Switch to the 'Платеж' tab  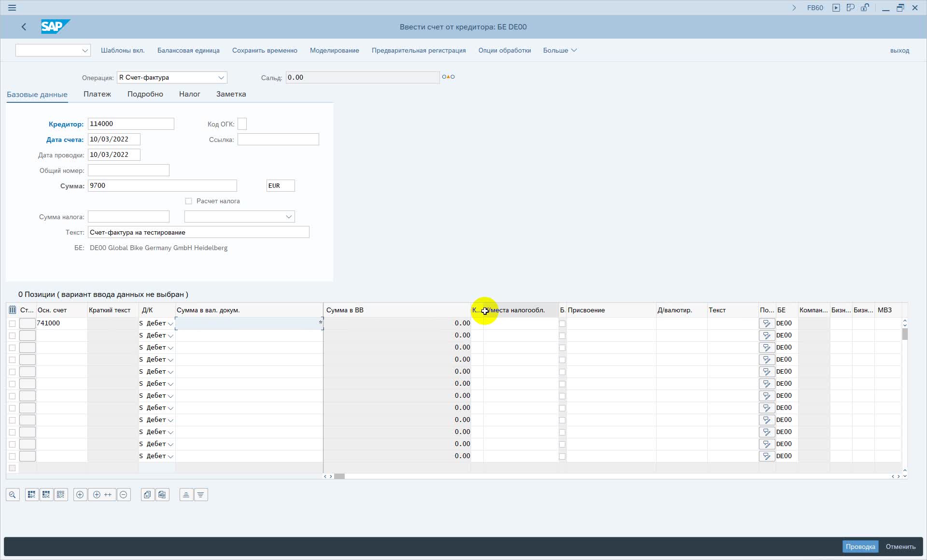(x=97, y=94)
